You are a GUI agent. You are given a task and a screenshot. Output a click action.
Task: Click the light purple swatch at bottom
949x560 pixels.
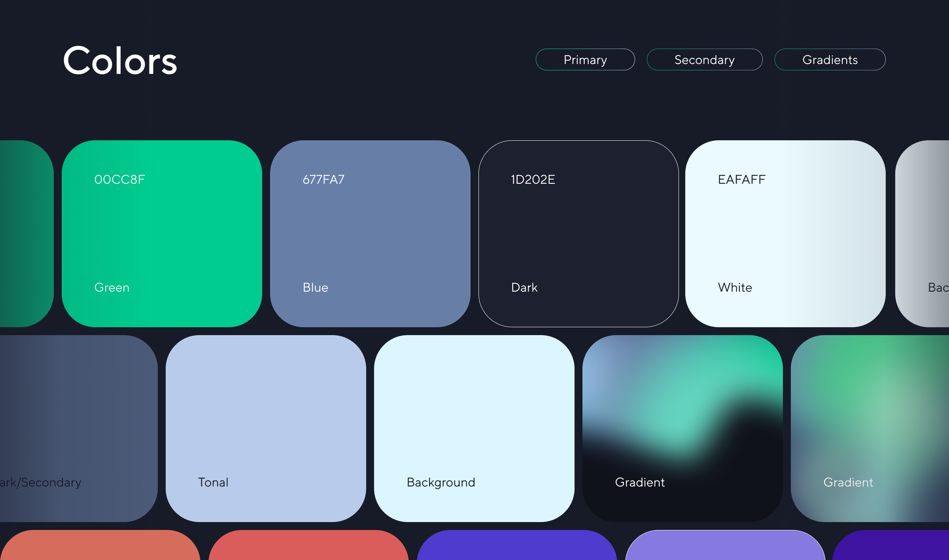pos(725,547)
